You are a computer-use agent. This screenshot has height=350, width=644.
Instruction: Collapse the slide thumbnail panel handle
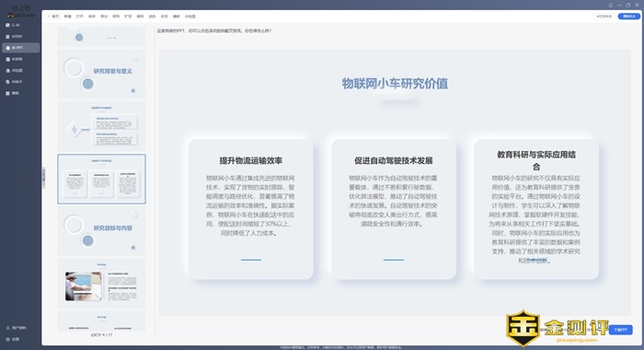[43, 178]
